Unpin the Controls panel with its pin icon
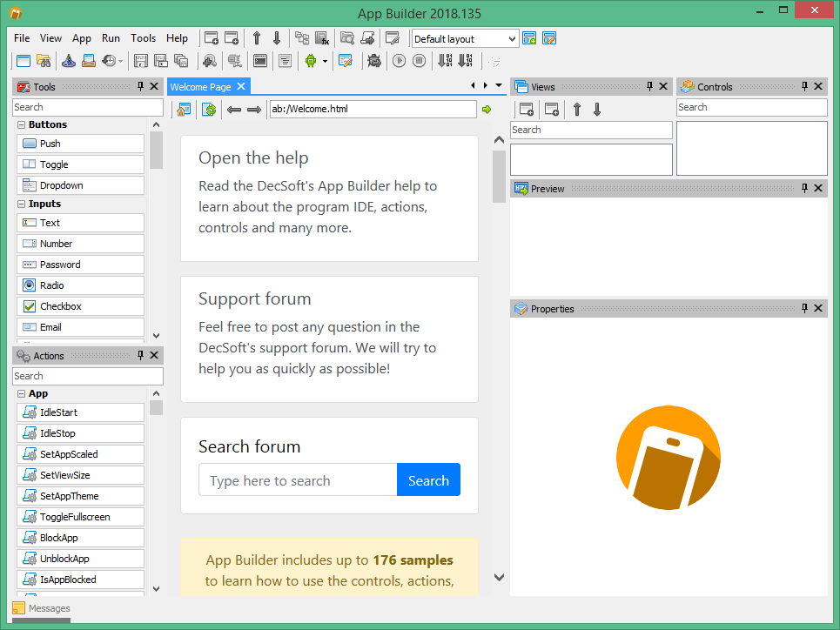 pyautogui.click(x=804, y=86)
